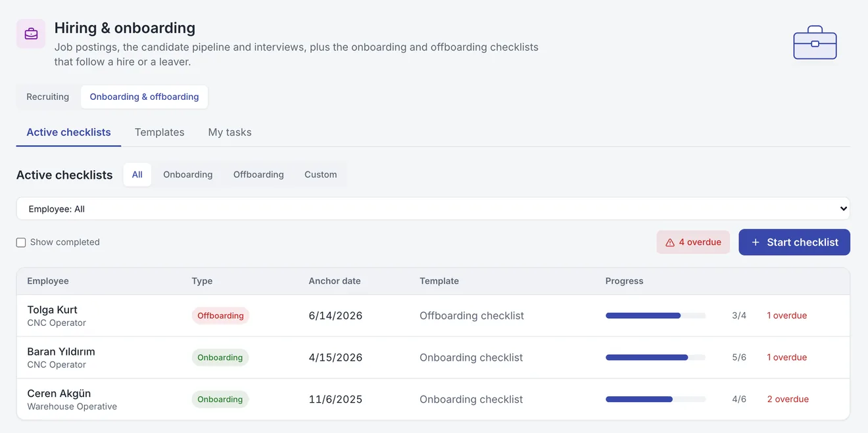
Task: Click the 5/6 progress count
Action: [739, 357]
